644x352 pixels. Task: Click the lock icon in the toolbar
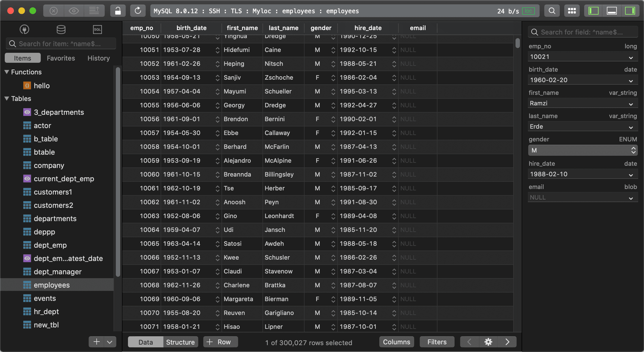pyautogui.click(x=118, y=11)
